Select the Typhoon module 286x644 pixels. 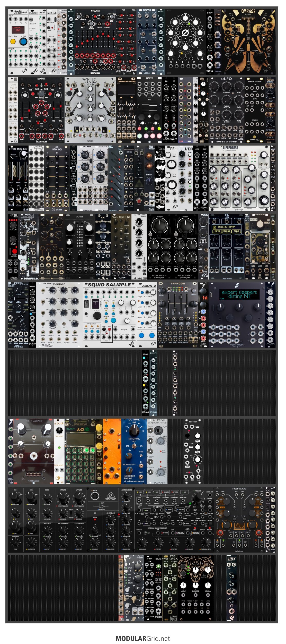point(178,315)
